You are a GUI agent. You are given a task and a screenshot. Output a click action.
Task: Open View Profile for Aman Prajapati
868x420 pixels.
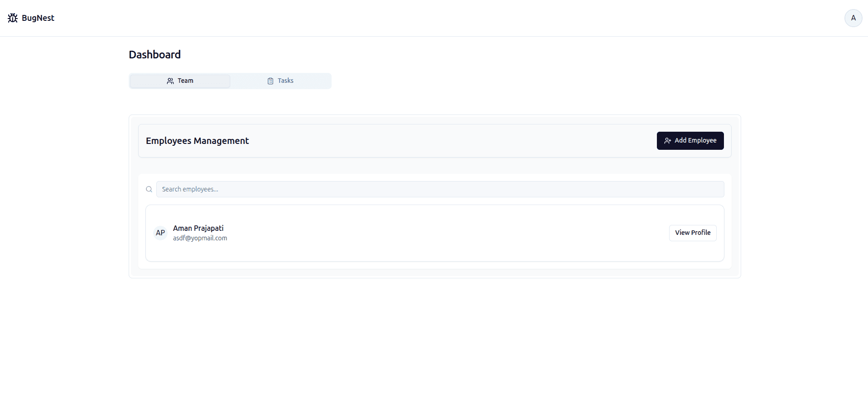(x=692, y=233)
